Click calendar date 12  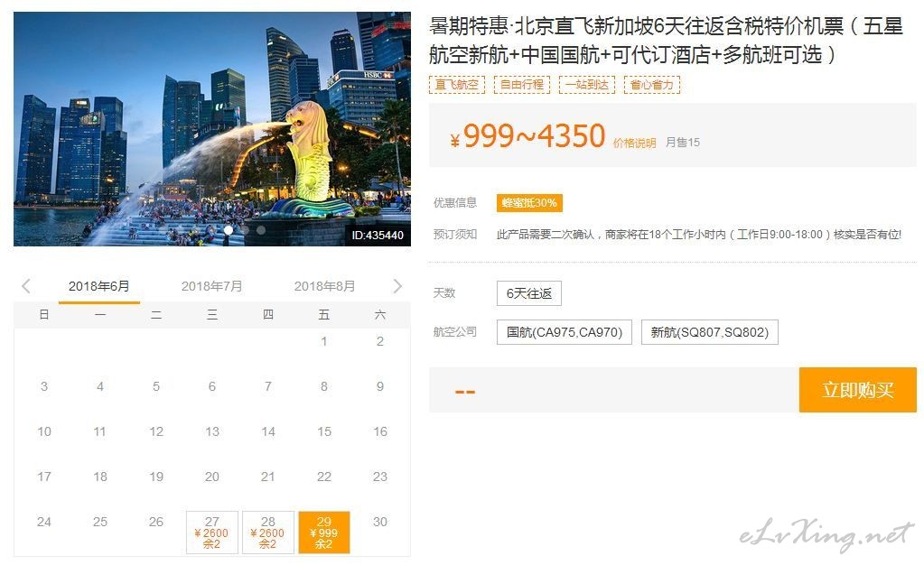pyautogui.click(x=156, y=431)
